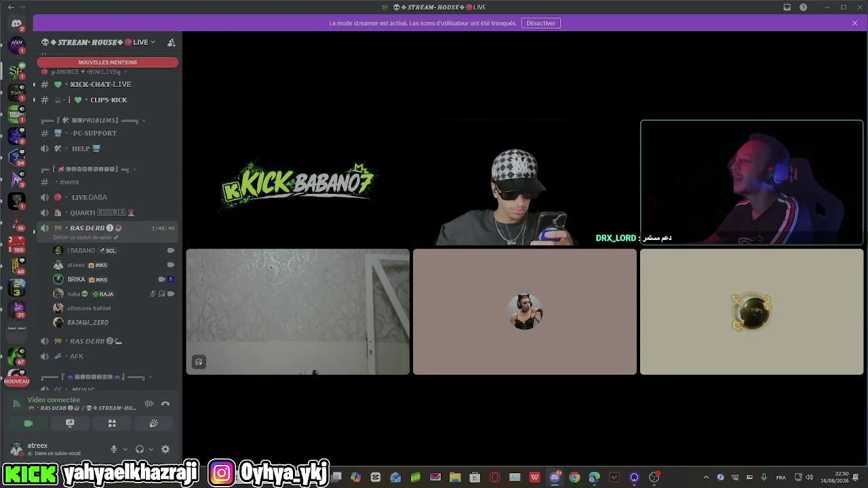Viewport: 868px width, 488px height.
Task: Disconnect from the voice channel
Action: click(165, 404)
